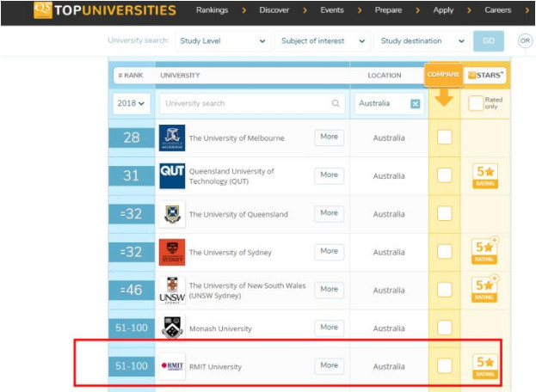Click the University search input field
This screenshot has width=536, height=392.
coord(245,103)
